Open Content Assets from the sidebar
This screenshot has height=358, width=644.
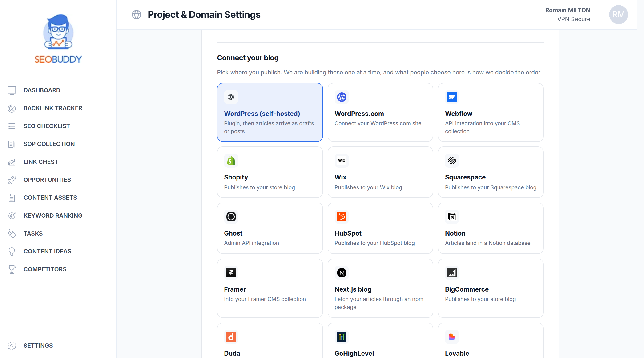click(50, 198)
